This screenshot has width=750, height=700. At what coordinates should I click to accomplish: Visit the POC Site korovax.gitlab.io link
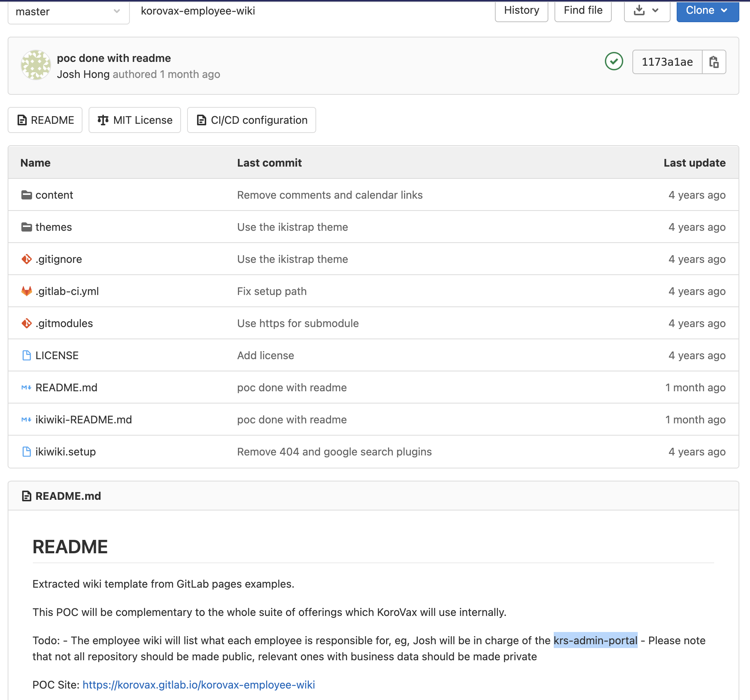pos(199,685)
